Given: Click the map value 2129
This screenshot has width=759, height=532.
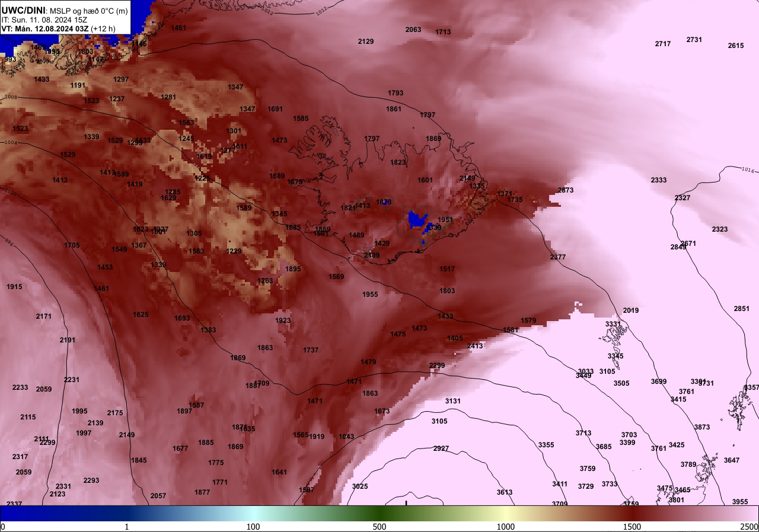Looking at the screenshot, I should [x=366, y=41].
